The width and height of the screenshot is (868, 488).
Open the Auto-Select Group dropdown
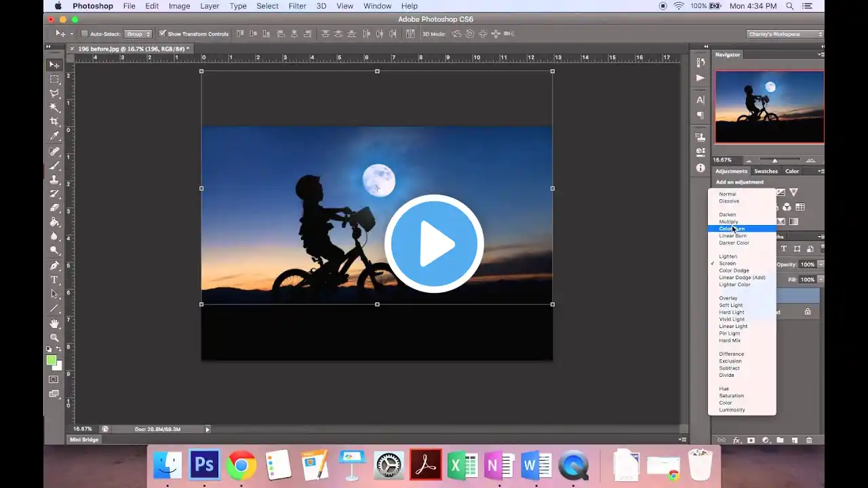point(138,33)
